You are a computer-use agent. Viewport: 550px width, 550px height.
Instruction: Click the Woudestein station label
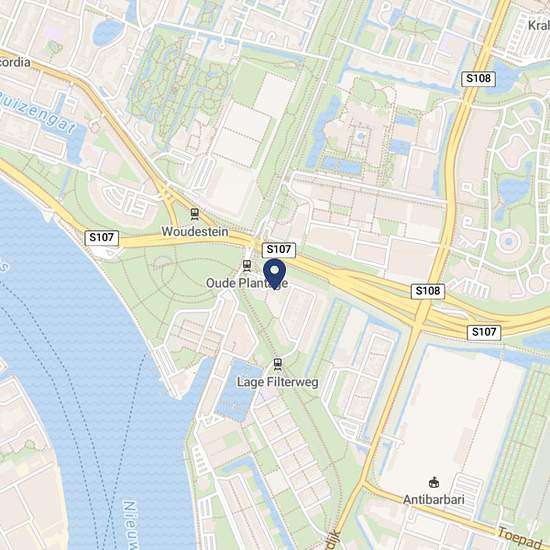click(x=195, y=232)
